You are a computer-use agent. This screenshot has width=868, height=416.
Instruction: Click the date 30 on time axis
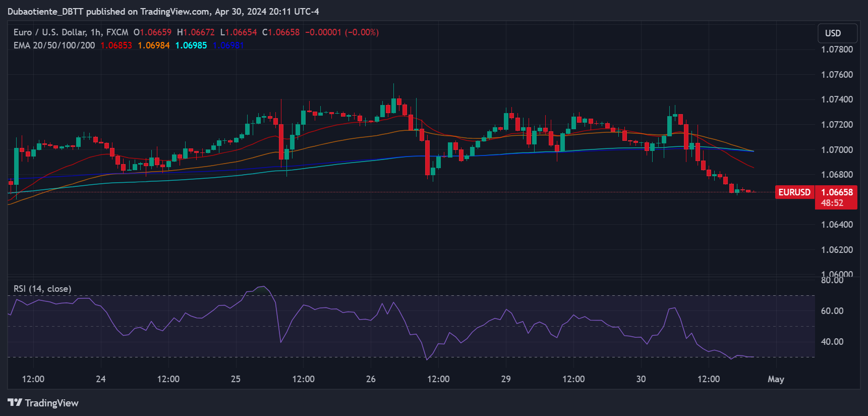click(641, 379)
